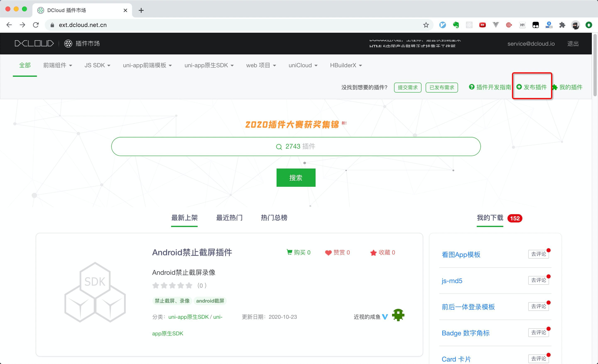Image resolution: width=598 pixels, height=364 pixels.
Task: Click the red swirl extension icon
Action: (509, 25)
